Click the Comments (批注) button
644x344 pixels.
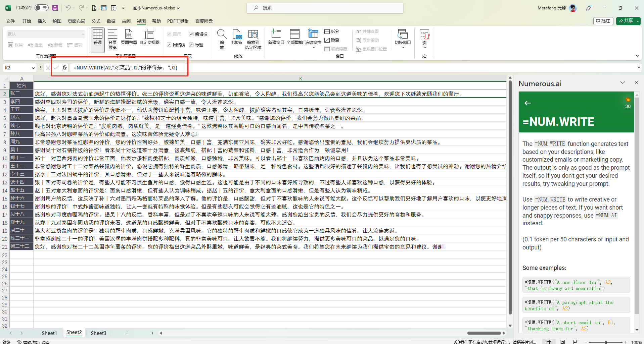(603, 21)
